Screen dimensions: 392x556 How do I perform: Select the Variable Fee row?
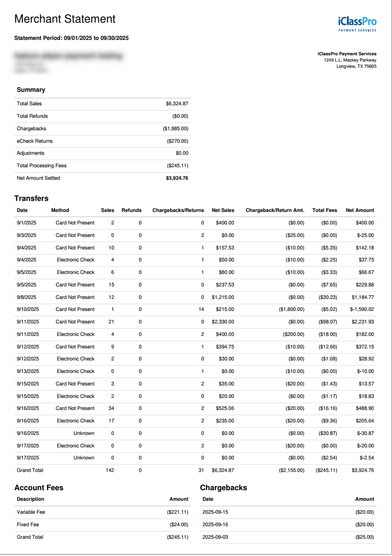point(103,512)
